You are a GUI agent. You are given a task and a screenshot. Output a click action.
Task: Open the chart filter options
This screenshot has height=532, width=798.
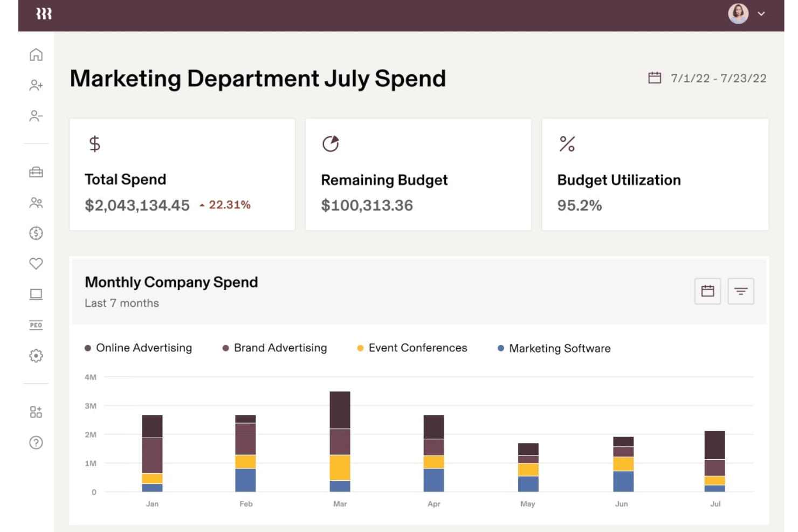[741, 291]
